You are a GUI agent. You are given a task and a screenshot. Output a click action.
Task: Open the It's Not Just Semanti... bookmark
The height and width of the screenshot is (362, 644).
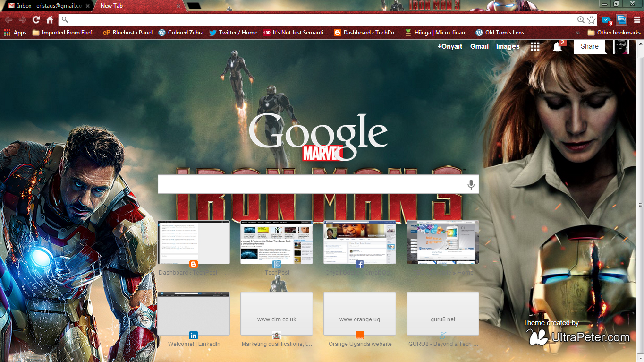[295, 33]
